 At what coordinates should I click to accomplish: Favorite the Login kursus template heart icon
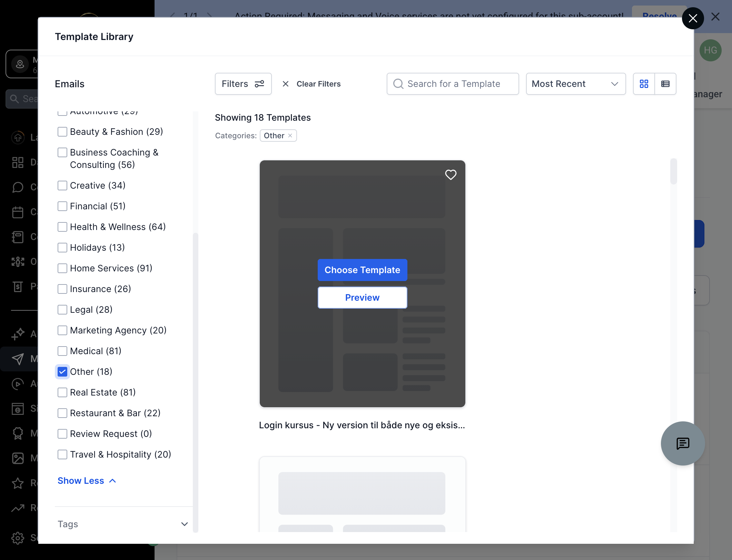pos(451,175)
